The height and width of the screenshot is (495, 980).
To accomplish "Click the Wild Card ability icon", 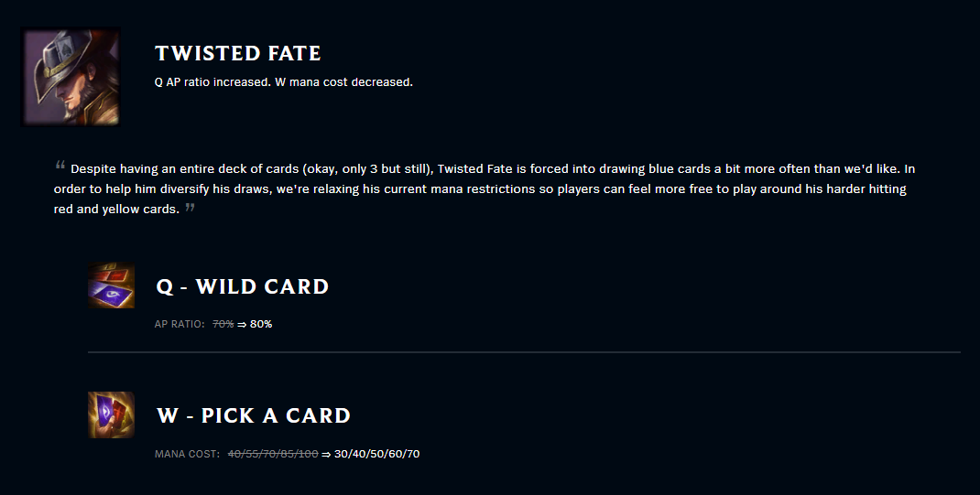I will pyautogui.click(x=111, y=285).
